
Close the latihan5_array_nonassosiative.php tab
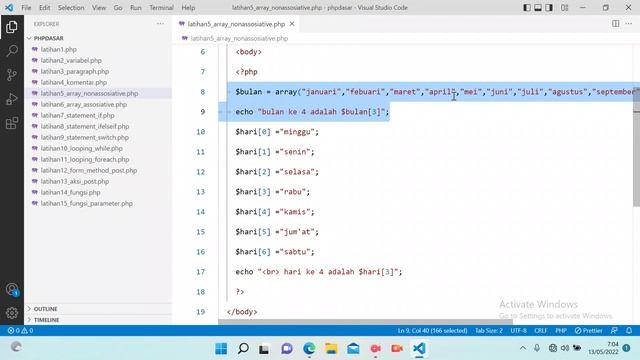coord(292,24)
